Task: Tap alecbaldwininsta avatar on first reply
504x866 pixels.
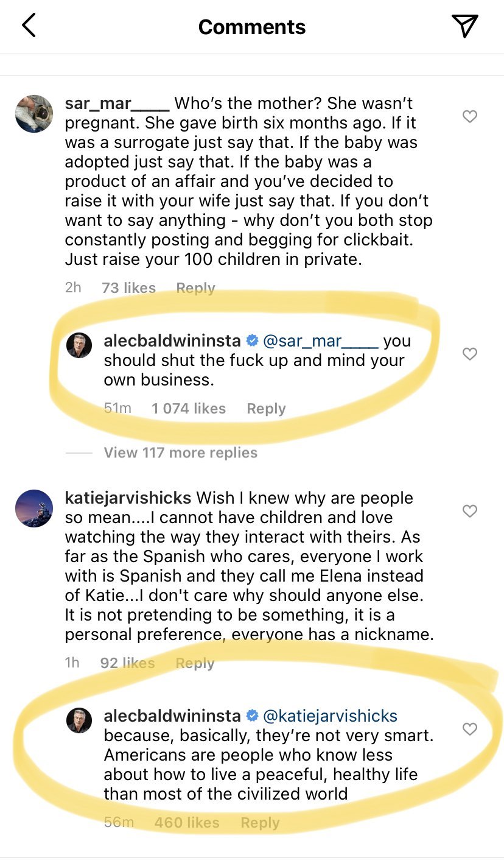Action: tap(79, 345)
